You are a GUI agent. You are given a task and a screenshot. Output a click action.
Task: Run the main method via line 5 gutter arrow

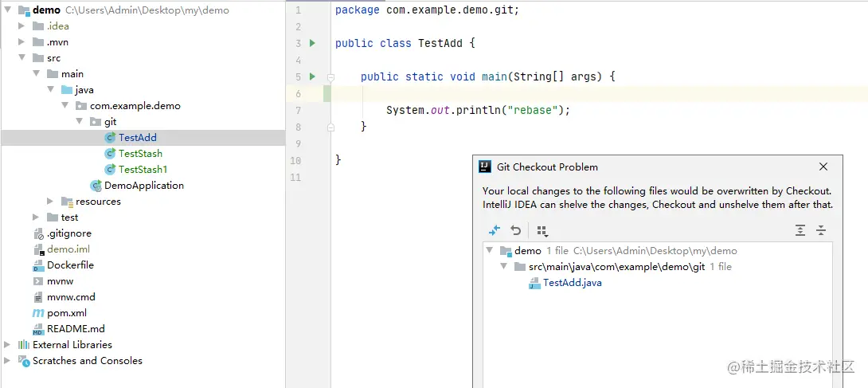(x=312, y=76)
